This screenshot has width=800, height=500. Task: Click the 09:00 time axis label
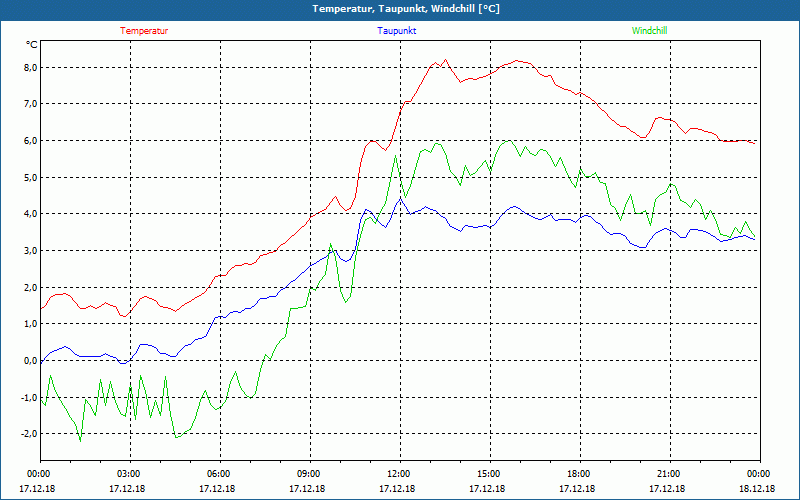pos(307,474)
